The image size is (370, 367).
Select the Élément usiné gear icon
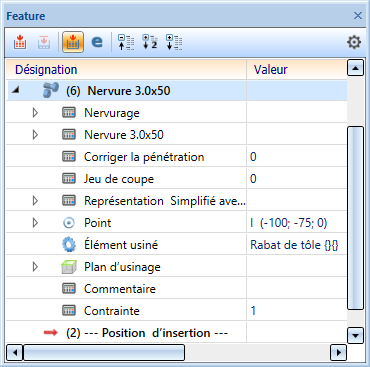[x=69, y=245]
